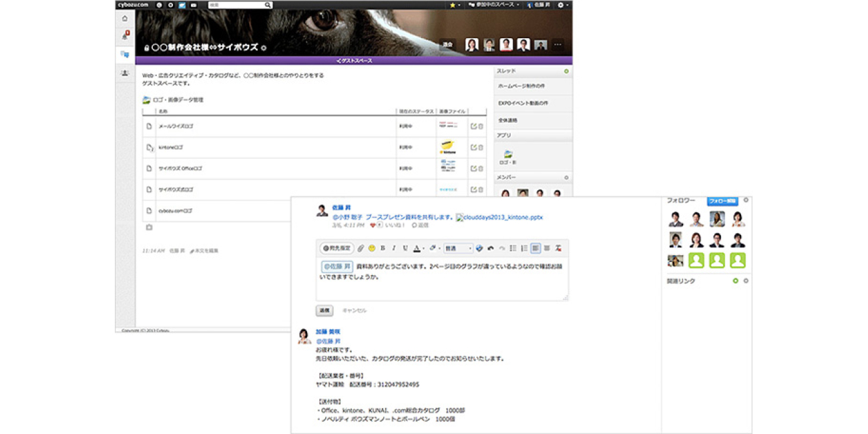Click the フォロー解除 button

(x=722, y=200)
